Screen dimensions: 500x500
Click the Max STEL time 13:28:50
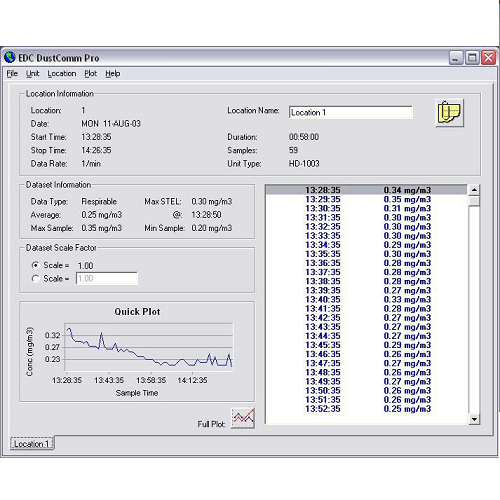206,215
